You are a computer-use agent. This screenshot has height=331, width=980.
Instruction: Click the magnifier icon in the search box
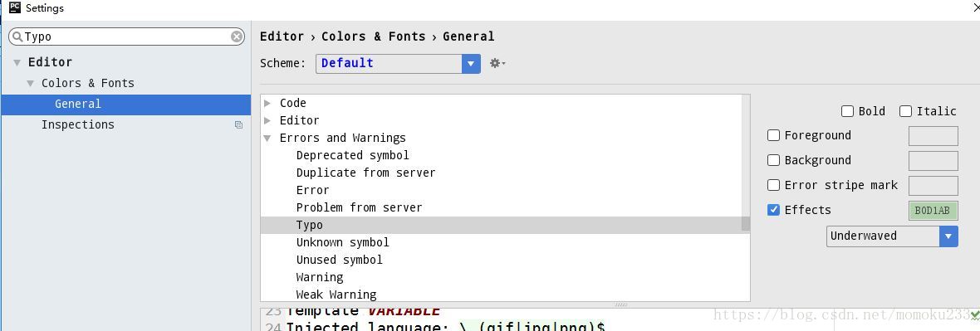[17, 37]
